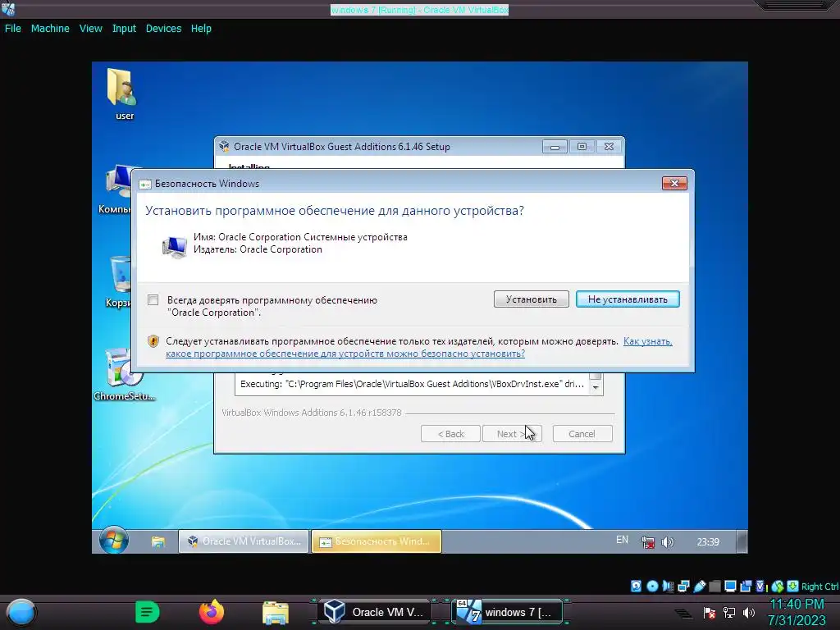Click the network adapters indicator in VirtualBox status bar
Screen dimensions: 840x630
(x=683, y=586)
